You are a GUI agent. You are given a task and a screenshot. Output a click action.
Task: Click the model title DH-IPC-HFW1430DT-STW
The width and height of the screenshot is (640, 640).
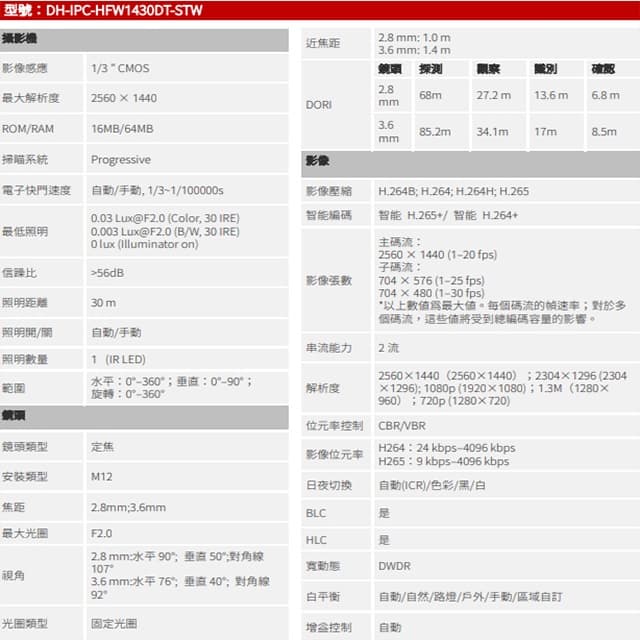(124, 10)
